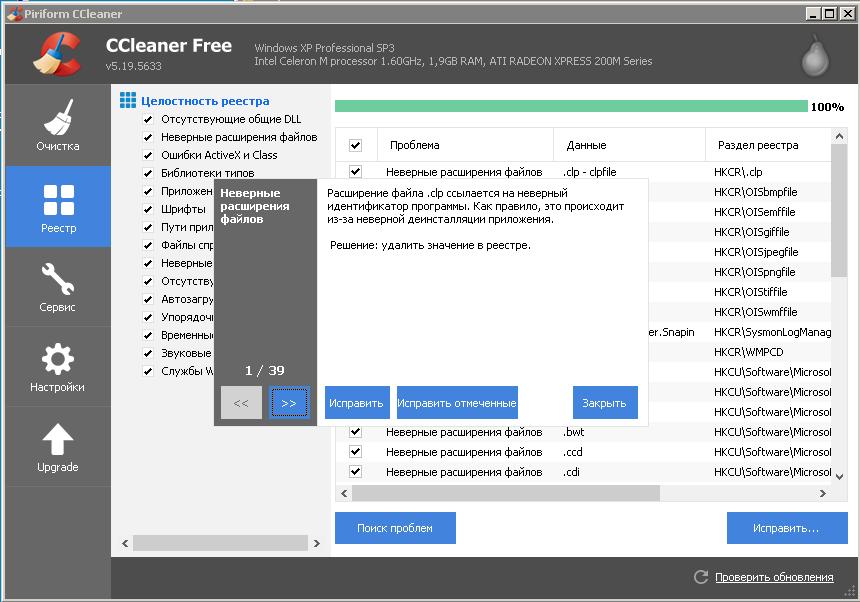Uncheck the .cdi row checkbox
The width and height of the screenshot is (860, 602).
[355, 472]
